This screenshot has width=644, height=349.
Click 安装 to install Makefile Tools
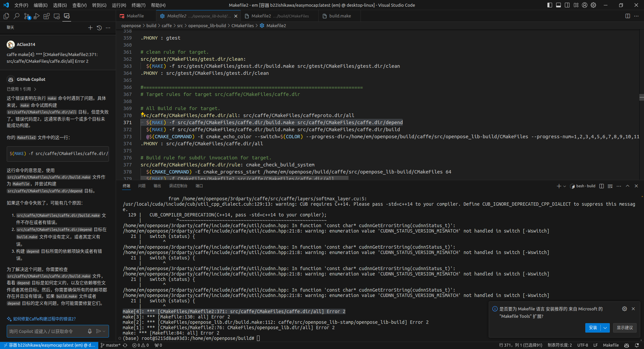(593, 328)
